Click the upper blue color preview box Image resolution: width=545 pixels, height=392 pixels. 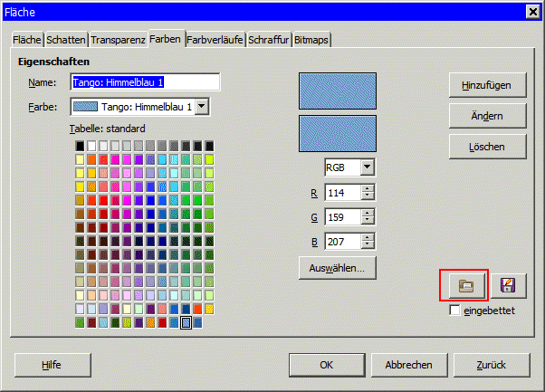pos(338,91)
